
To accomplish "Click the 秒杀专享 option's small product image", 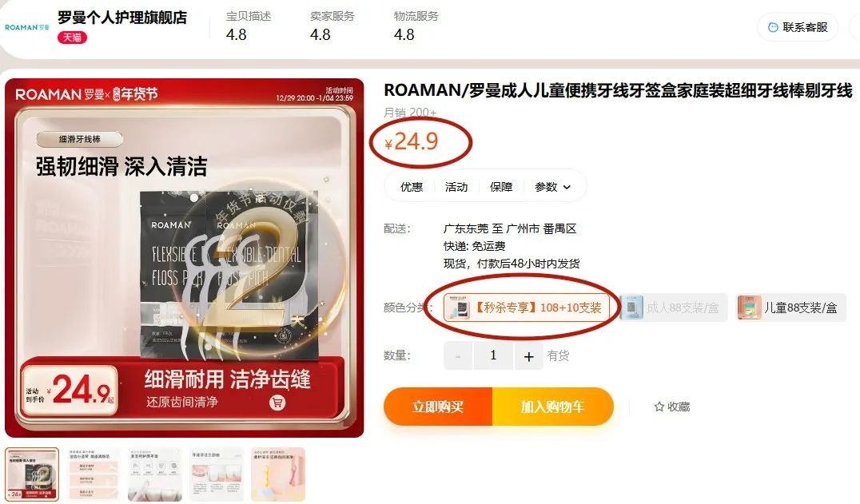I will 458,308.
